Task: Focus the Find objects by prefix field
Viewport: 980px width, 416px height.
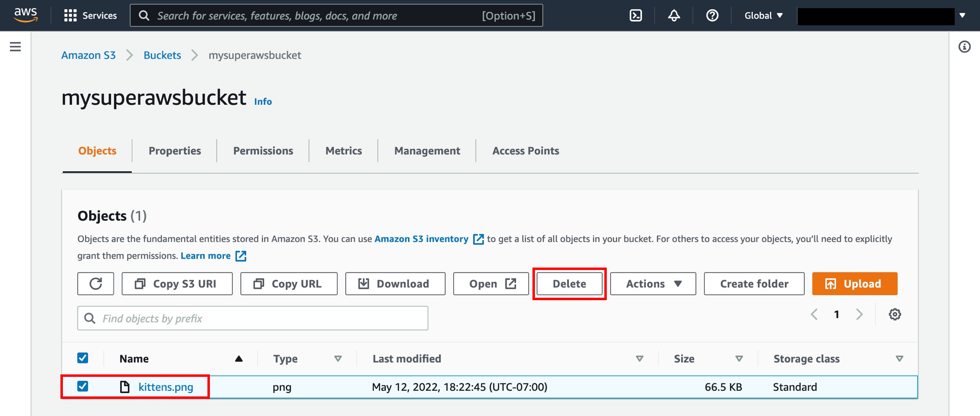Action: click(253, 318)
